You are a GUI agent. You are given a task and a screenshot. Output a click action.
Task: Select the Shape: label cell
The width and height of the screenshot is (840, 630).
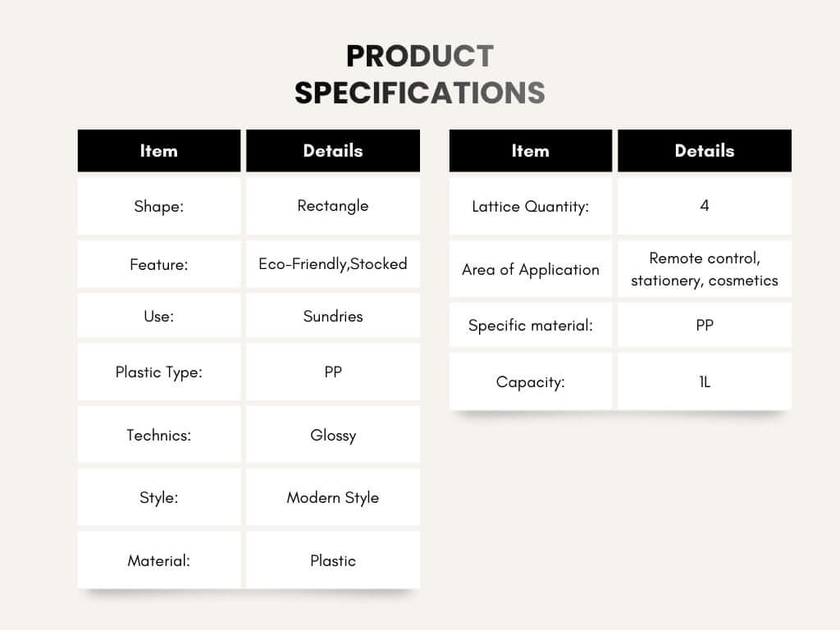[x=159, y=206]
